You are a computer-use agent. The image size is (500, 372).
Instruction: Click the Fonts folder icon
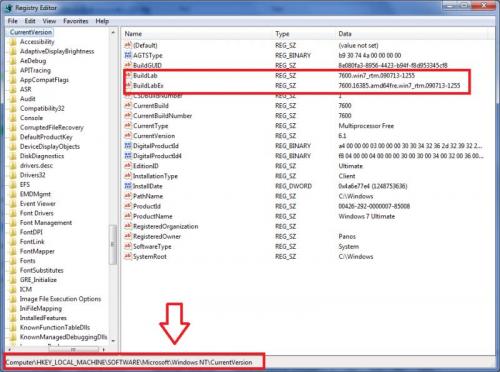pyautogui.click(x=13, y=261)
